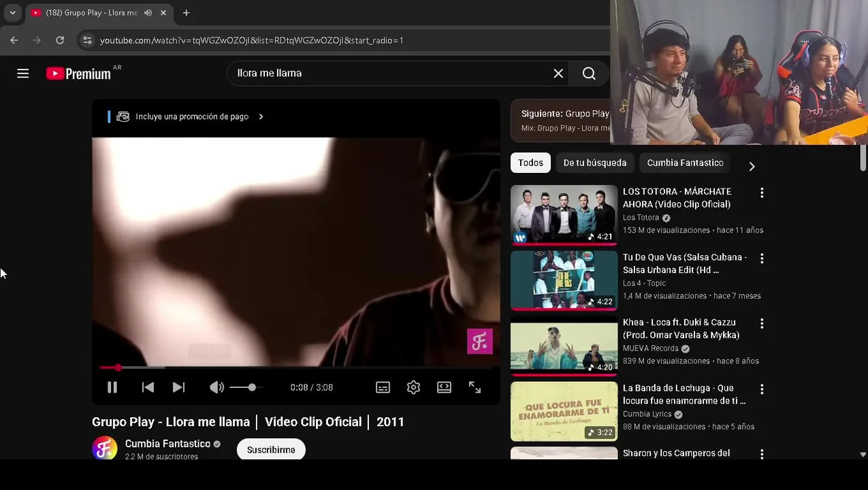Open options for Khea Loca video
The image size is (868, 490).
[x=762, y=324]
